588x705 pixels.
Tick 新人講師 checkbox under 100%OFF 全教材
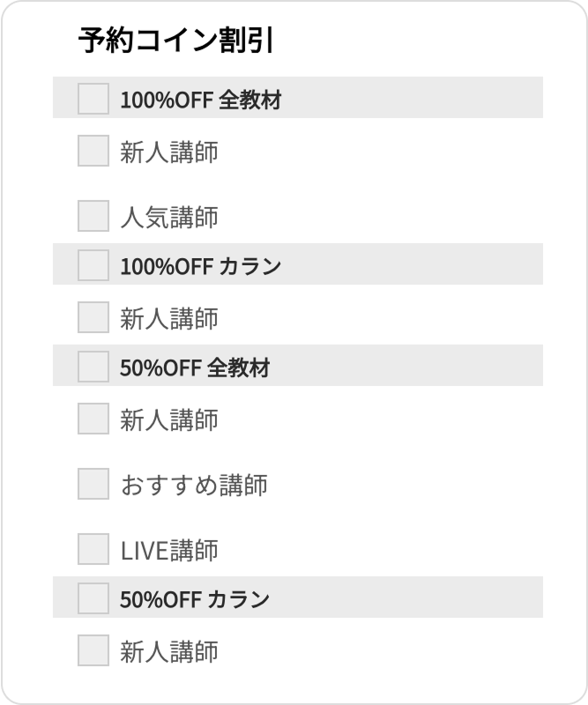pyautogui.click(x=93, y=151)
